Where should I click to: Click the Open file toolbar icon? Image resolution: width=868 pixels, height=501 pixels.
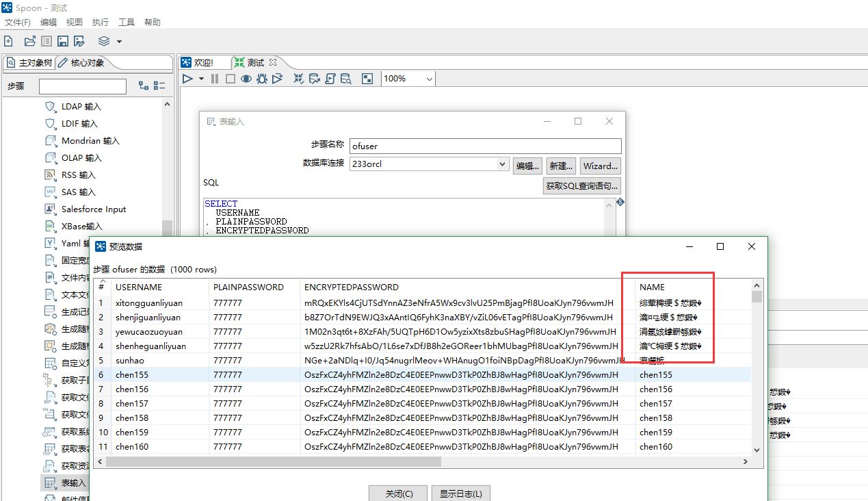(x=29, y=41)
